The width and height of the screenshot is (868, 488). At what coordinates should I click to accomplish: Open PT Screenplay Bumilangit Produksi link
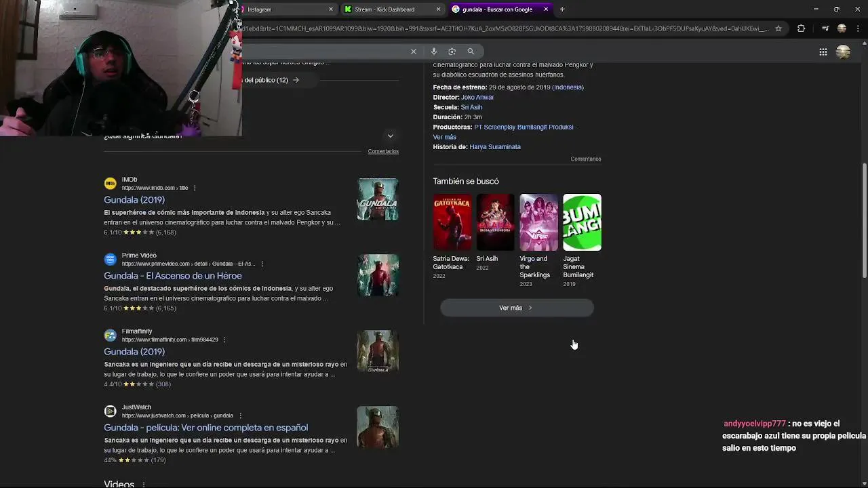click(524, 127)
